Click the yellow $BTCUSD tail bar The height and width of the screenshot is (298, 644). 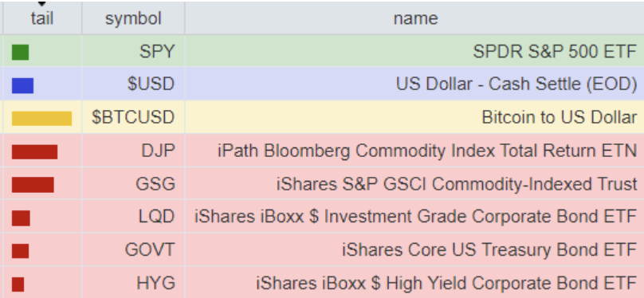[42, 118]
